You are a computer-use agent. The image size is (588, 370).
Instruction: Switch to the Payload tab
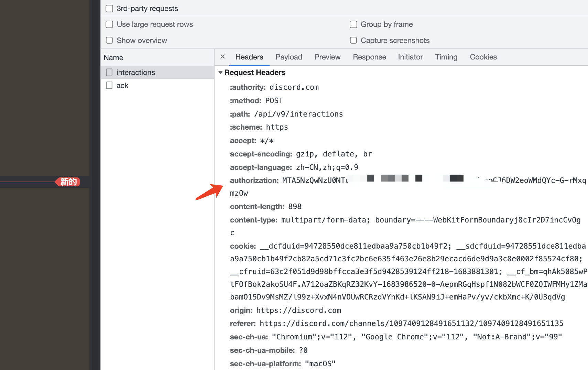[x=288, y=57]
